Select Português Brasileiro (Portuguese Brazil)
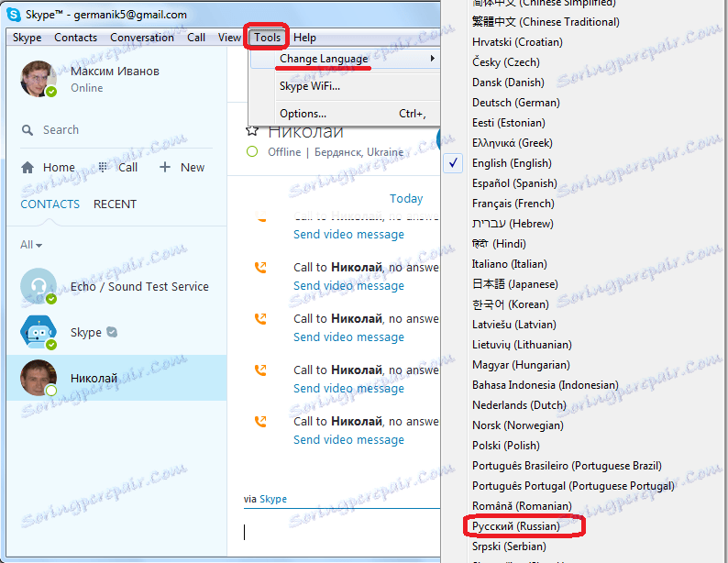728x563 pixels. [567, 466]
